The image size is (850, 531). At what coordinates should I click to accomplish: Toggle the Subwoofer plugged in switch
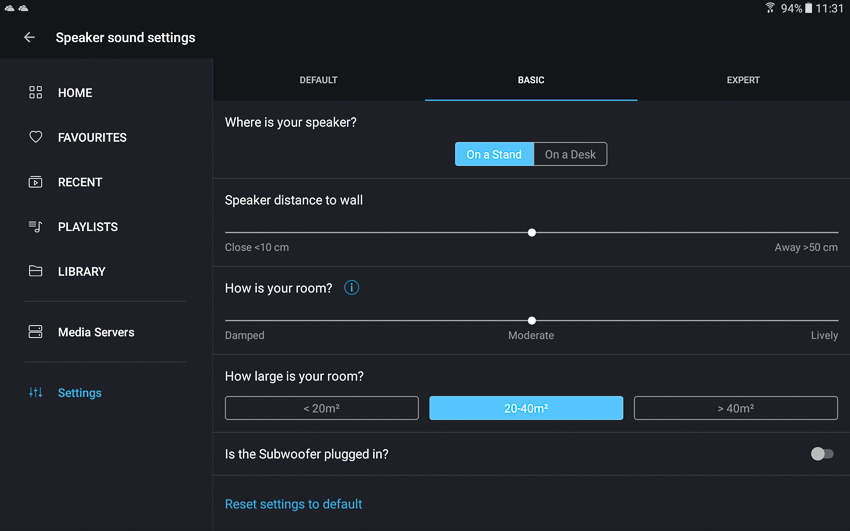822,454
